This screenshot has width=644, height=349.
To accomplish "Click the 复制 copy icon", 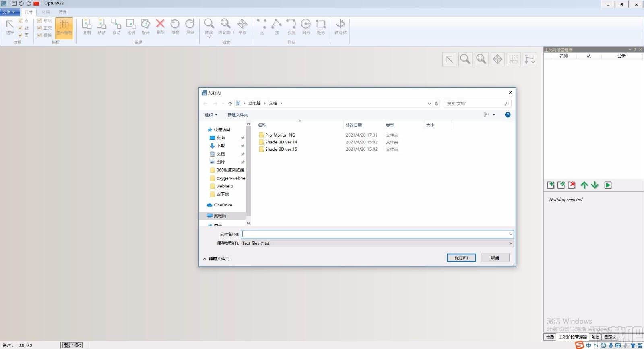I will tap(87, 27).
